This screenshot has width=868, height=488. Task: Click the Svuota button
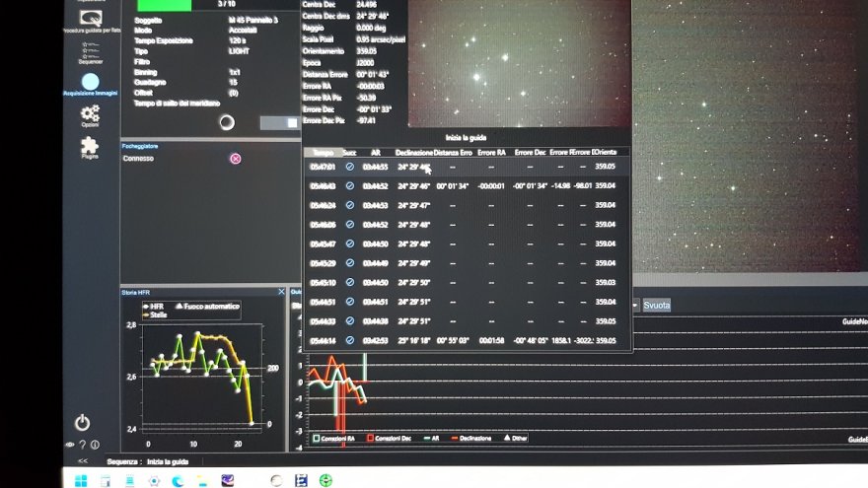point(657,306)
